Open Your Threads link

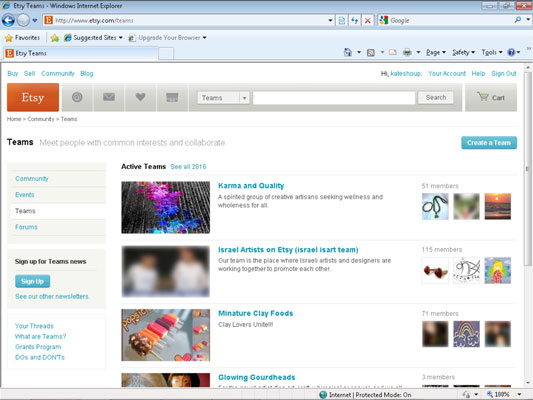(x=34, y=326)
